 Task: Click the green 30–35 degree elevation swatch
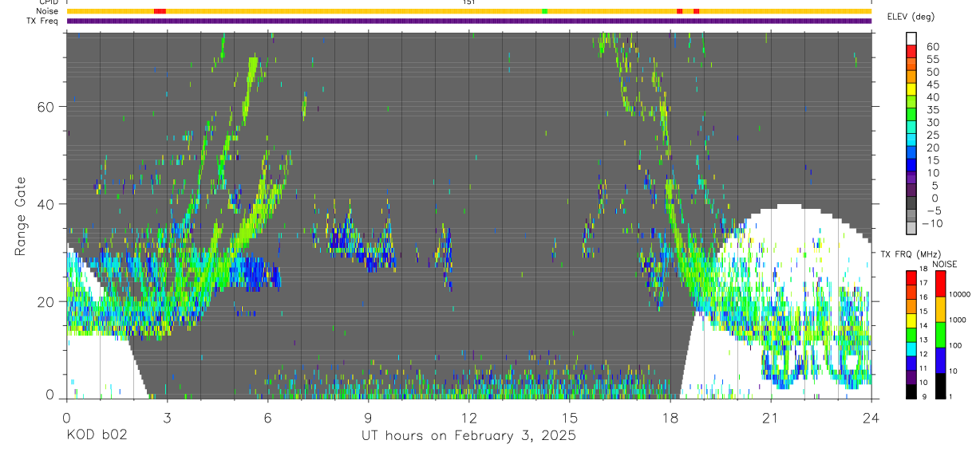(911, 116)
